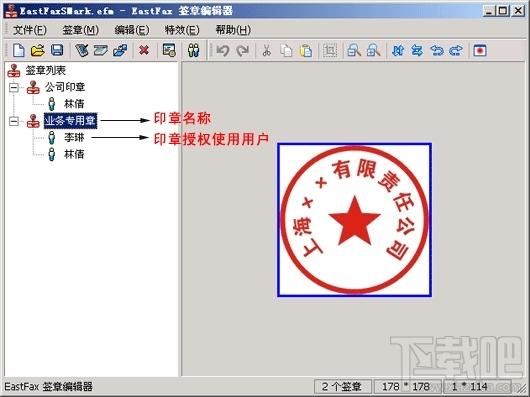Click the application icon in title bar
The height and width of the screenshot is (397, 530).
11,10
